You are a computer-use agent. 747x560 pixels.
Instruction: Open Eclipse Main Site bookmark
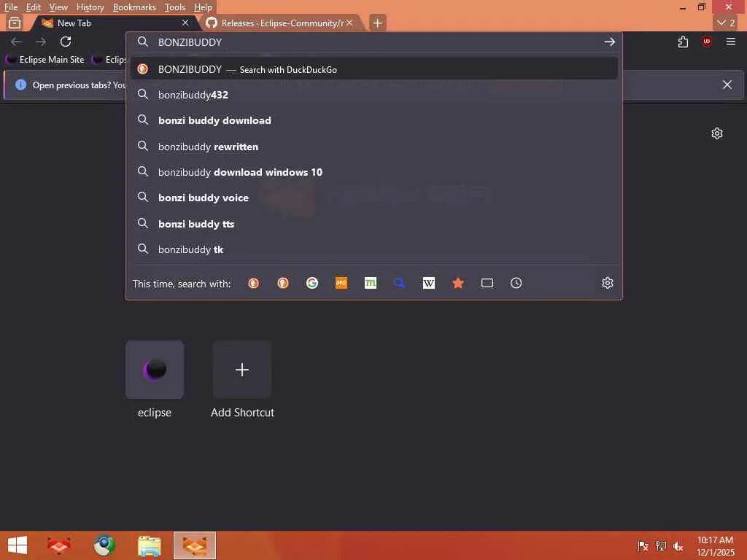click(45, 60)
